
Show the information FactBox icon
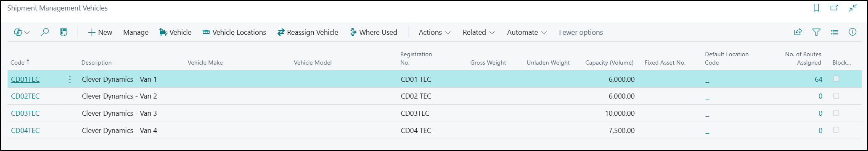coord(852,32)
